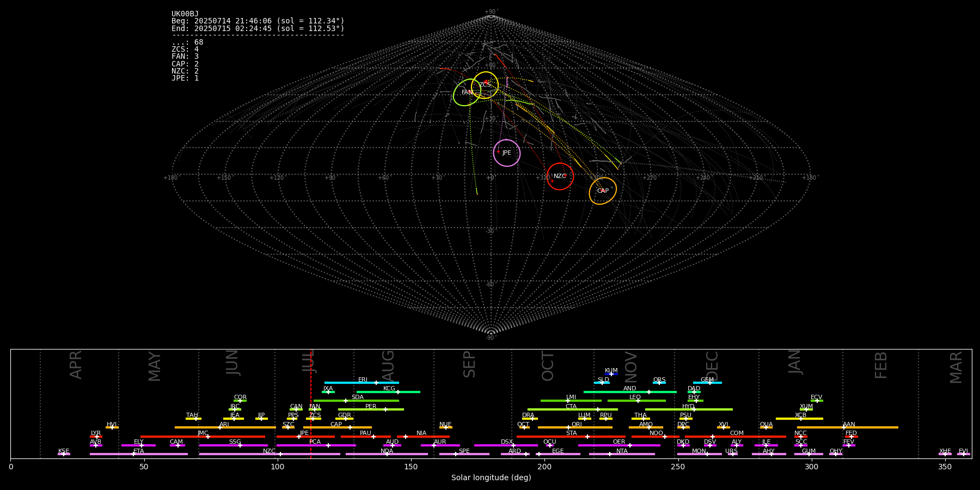Click the 'Solar longitude (deg)' axis title
Viewport: 980px width, 490px height.
point(491,477)
